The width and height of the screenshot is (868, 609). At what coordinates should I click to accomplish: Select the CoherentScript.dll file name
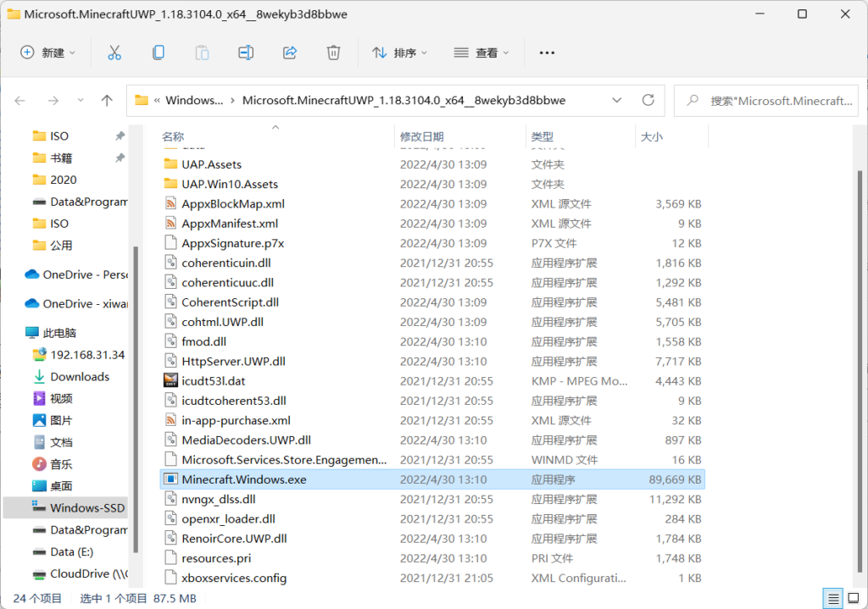point(231,302)
